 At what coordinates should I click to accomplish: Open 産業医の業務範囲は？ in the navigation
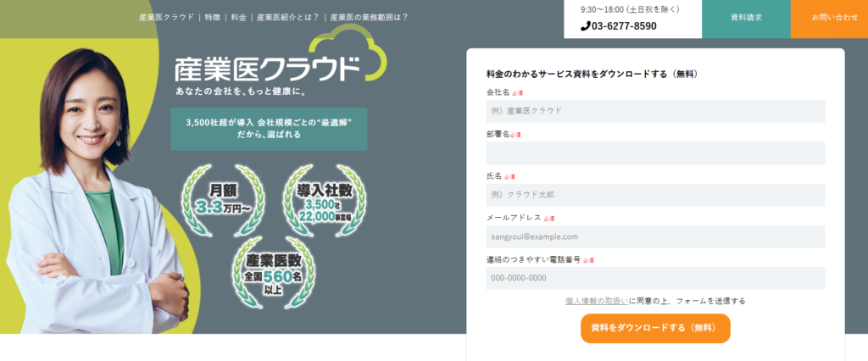coord(370,17)
